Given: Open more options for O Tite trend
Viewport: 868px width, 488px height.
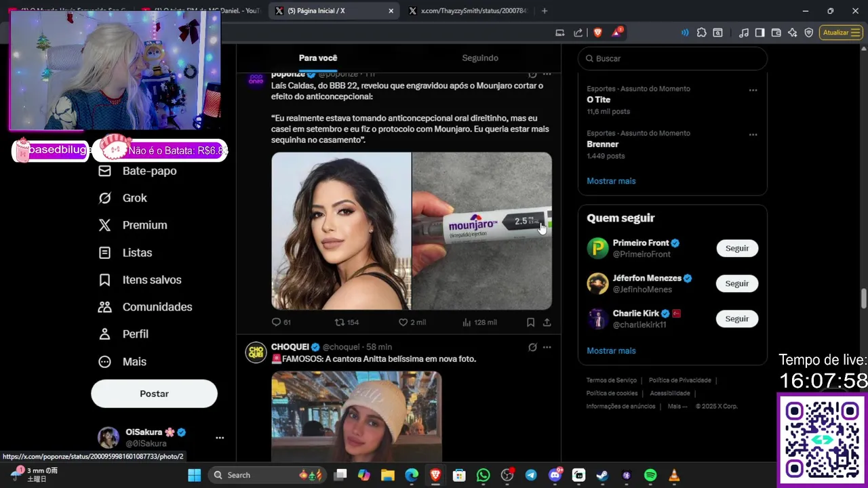Looking at the screenshot, I should (x=753, y=90).
